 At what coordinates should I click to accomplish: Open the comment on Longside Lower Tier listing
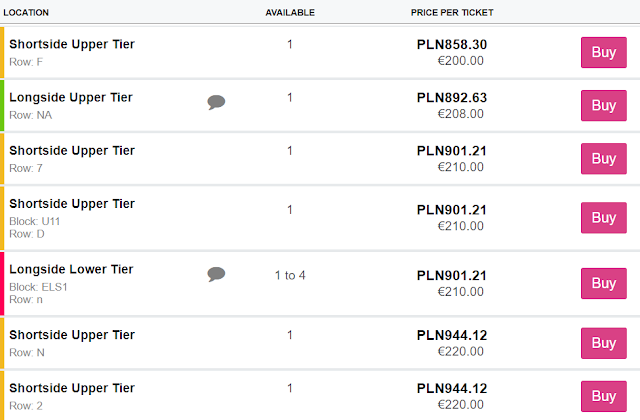pyautogui.click(x=216, y=274)
